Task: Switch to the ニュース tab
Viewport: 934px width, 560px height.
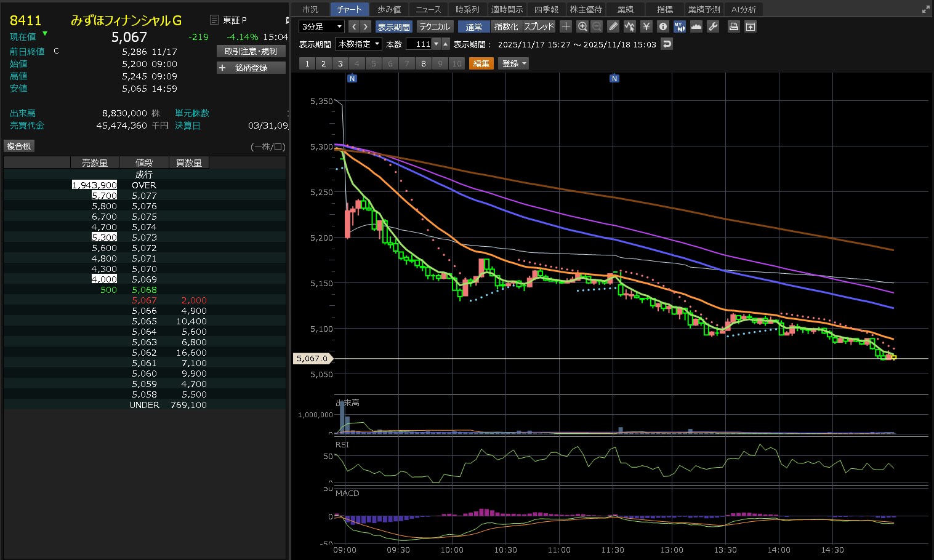Action: click(428, 9)
